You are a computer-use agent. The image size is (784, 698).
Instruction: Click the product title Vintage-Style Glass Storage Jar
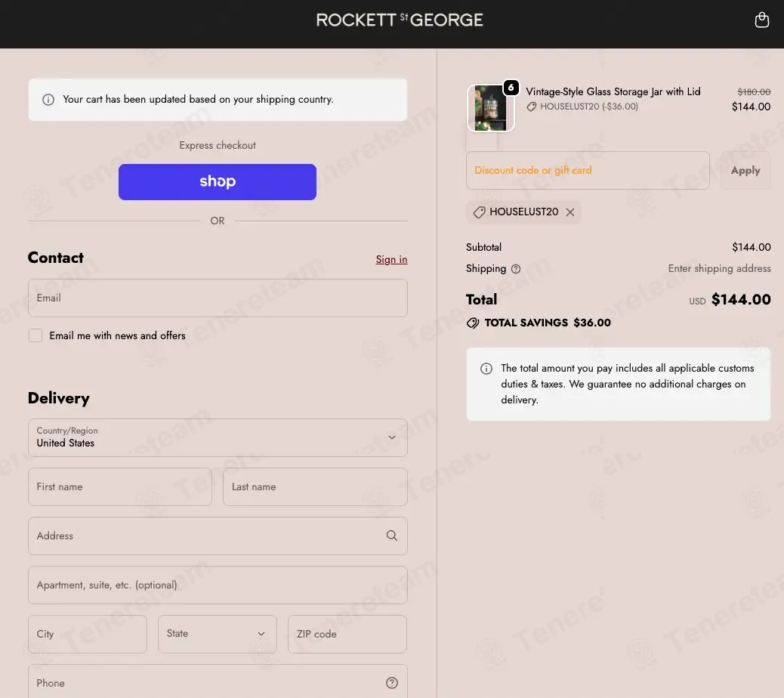613,91
